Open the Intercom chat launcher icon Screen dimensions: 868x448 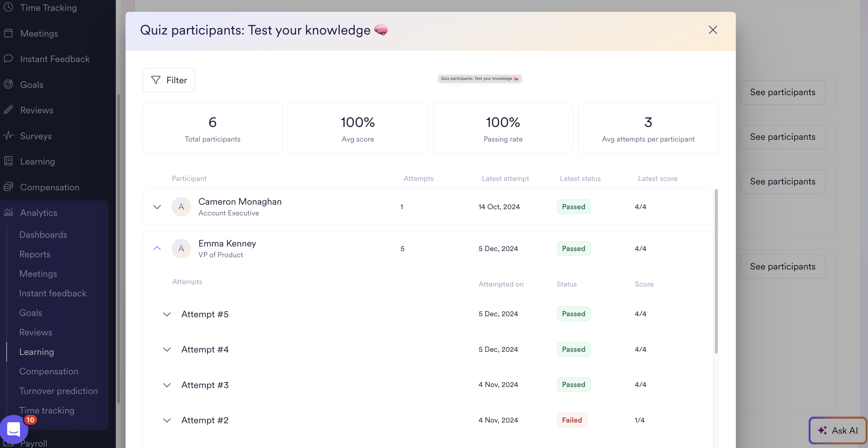(x=14, y=429)
